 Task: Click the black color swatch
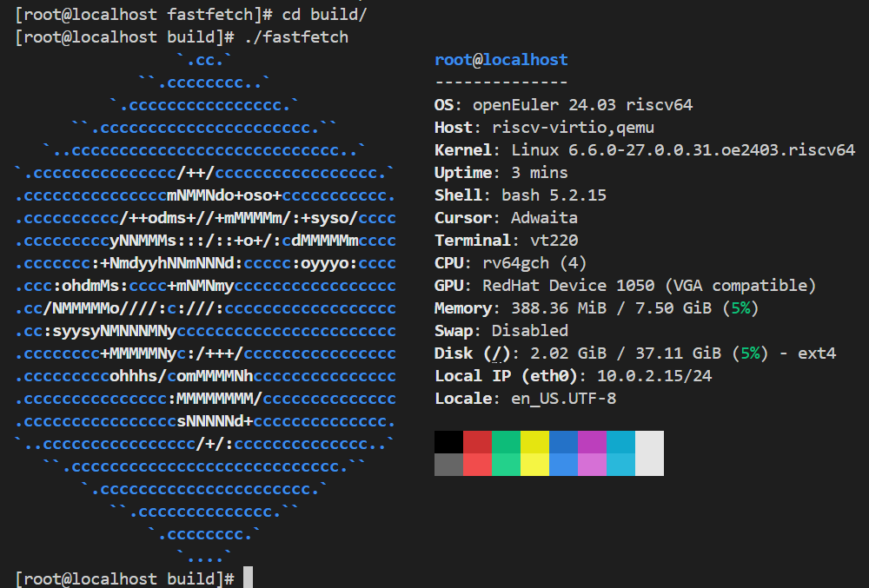[448, 441]
